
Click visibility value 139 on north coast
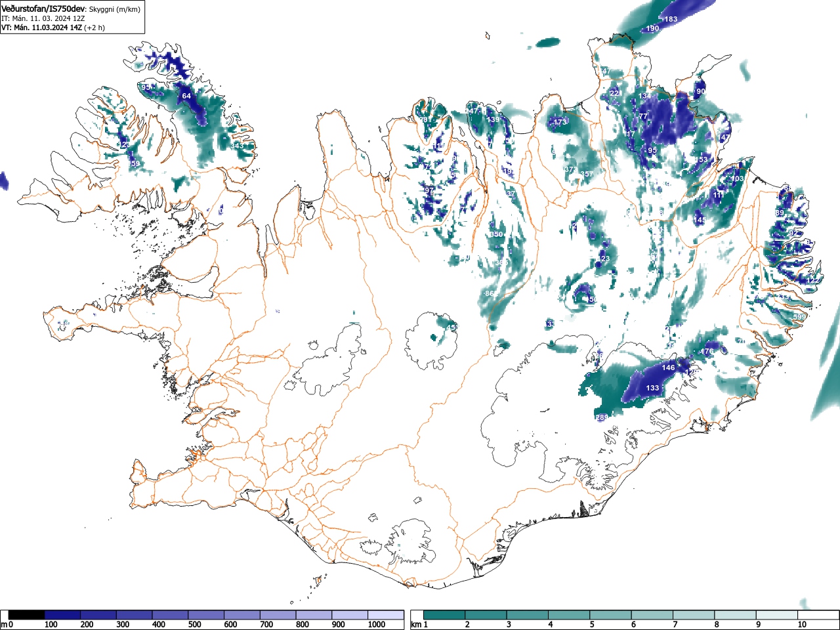click(x=493, y=119)
